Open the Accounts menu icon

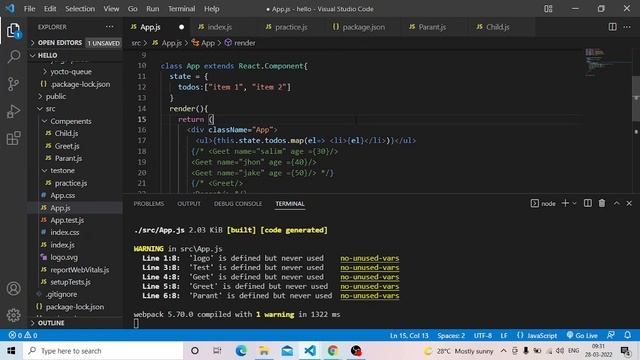pos(13,289)
